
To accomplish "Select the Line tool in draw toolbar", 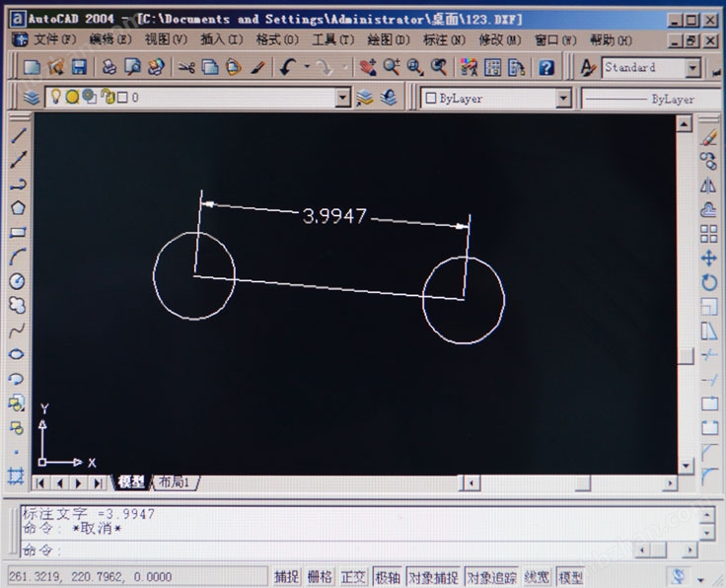I will tap(17, 137).
